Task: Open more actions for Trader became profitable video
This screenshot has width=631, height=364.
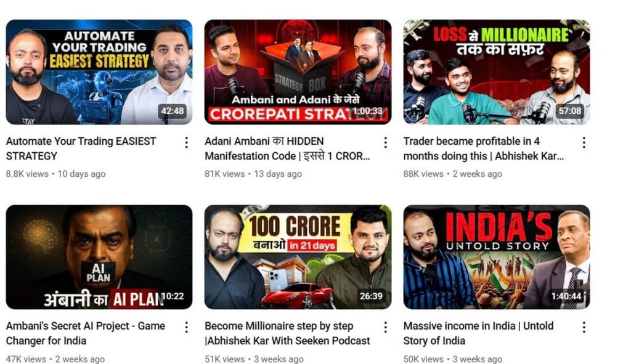Action: 584,142
